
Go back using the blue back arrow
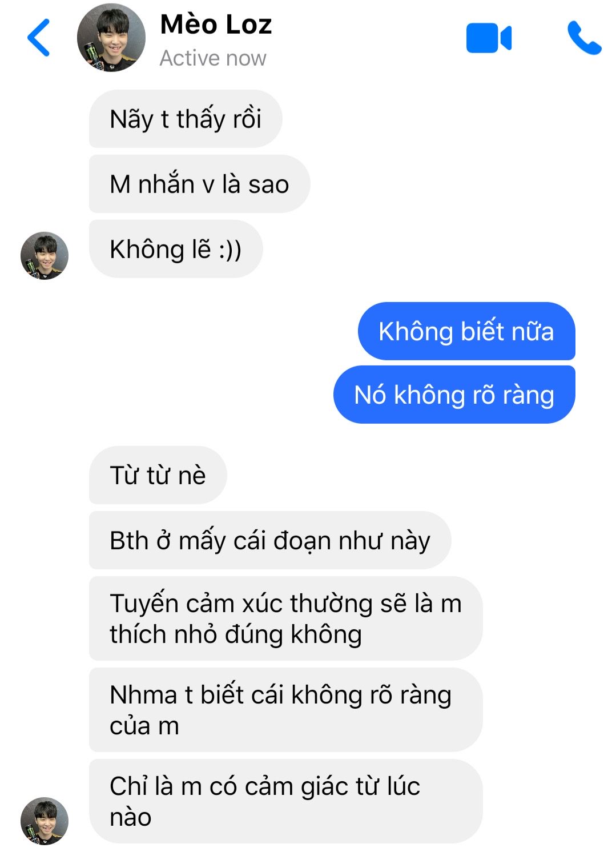[x=39, y=38]
